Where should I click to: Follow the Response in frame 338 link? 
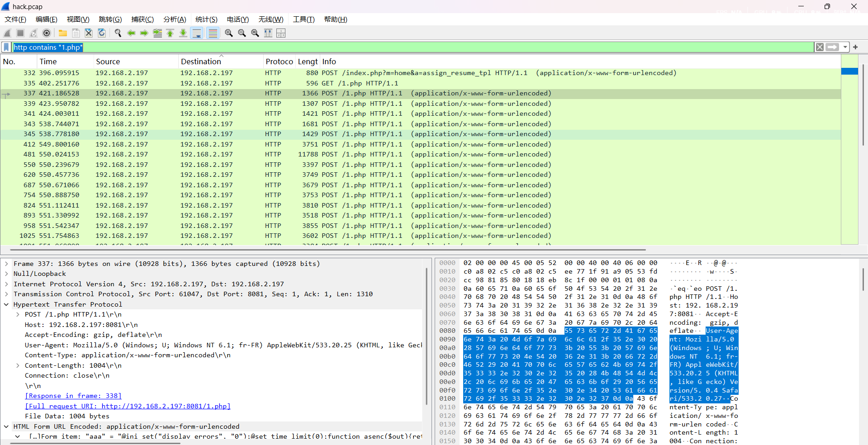(x=73, y=396)
